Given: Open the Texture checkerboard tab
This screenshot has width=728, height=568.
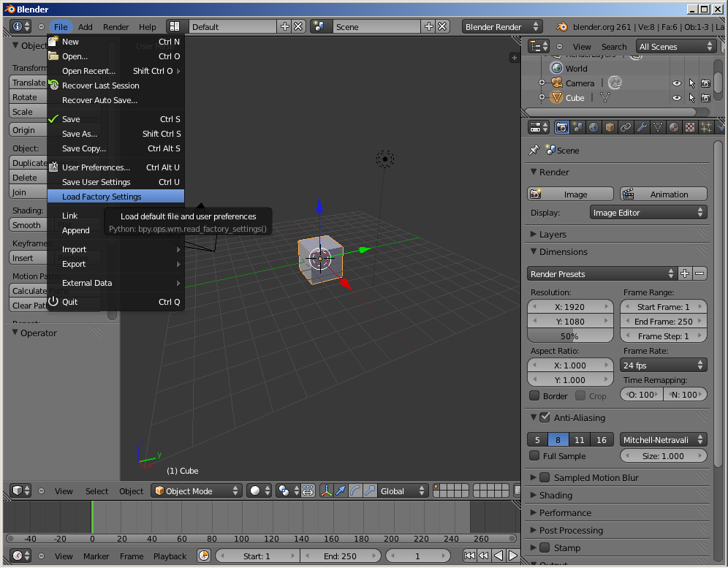Looking at the screenshot, I should pyautogui.click(x=690, y=127).
